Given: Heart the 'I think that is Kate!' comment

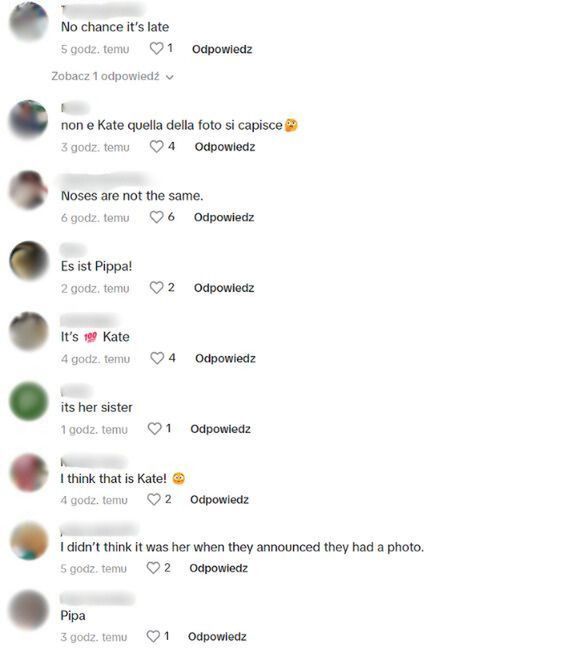Looking at the screenshot, I should (154, 499).
